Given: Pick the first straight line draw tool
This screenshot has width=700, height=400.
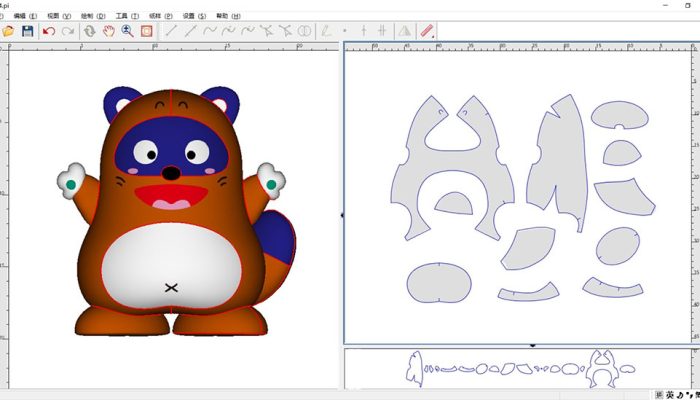Looking at the screenshot, I should (171, 31).
